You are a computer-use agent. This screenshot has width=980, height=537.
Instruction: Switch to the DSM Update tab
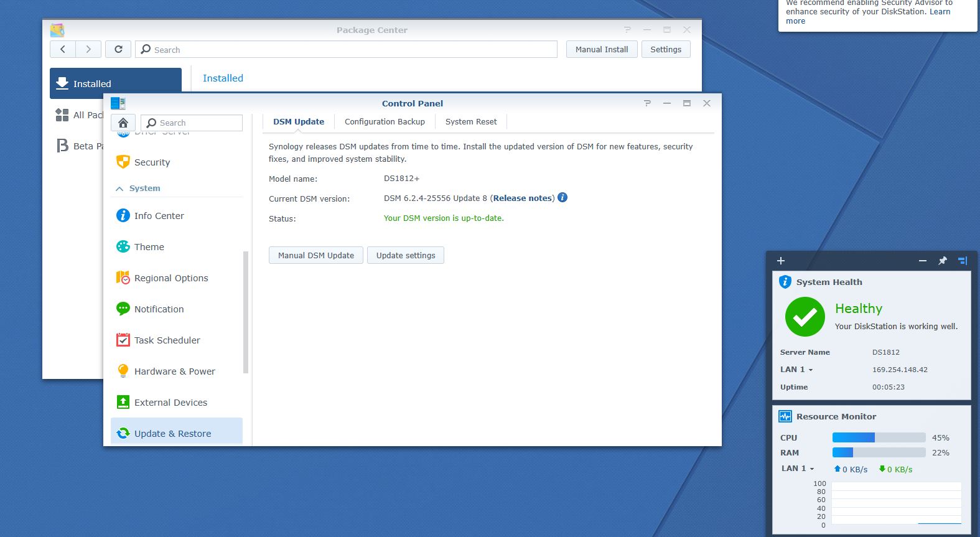coord(299,122)
